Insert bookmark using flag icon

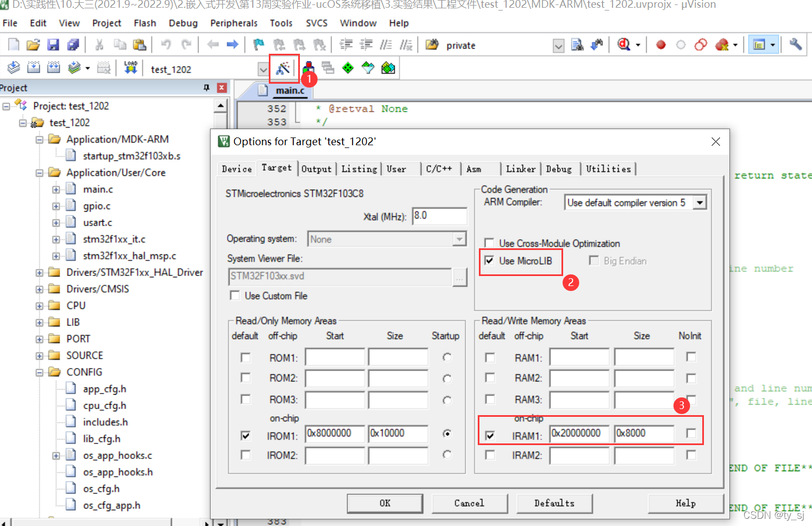[x=259, y=45]
